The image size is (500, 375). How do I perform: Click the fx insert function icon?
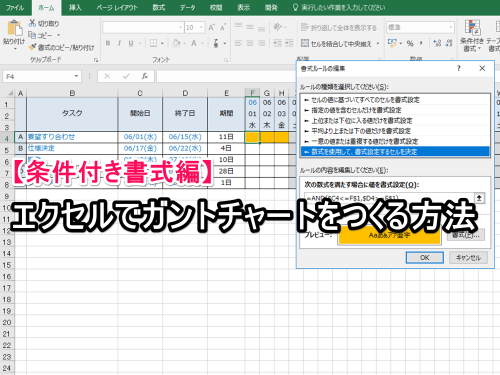coord(144,76)
